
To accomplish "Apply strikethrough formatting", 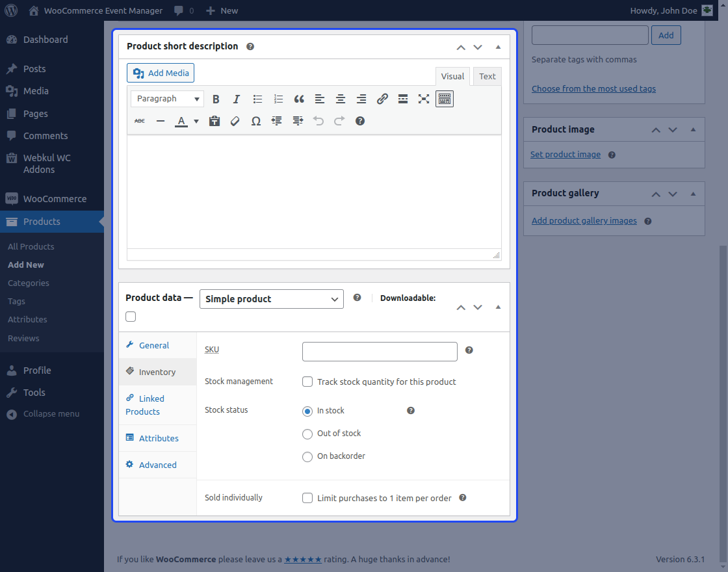I will 139,121.
